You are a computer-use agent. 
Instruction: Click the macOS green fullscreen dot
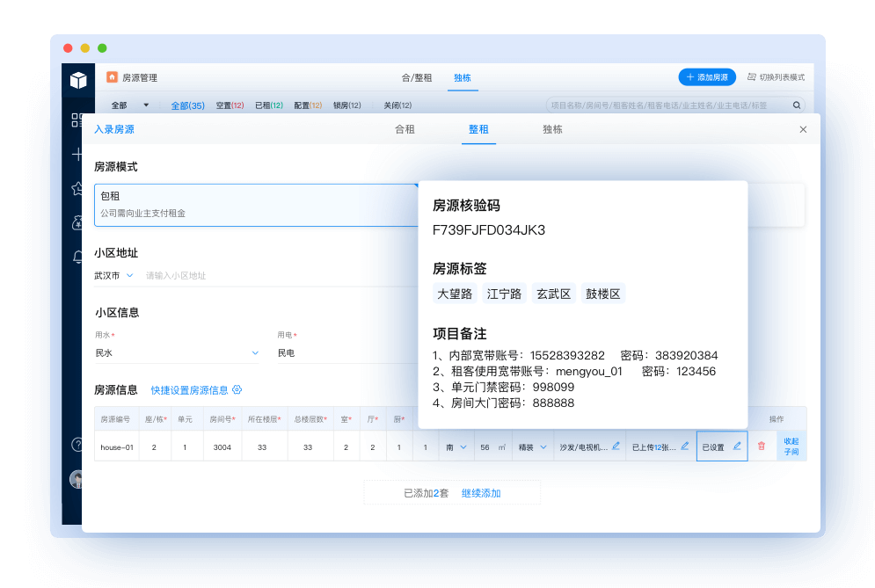click(102, 48)
